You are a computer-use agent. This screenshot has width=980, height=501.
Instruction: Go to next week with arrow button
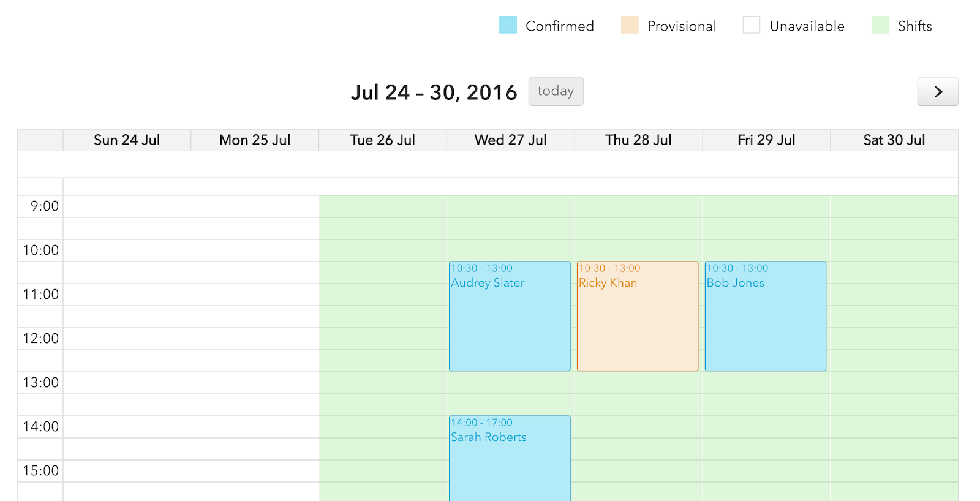pyautogui.click(x=937, y=92)
